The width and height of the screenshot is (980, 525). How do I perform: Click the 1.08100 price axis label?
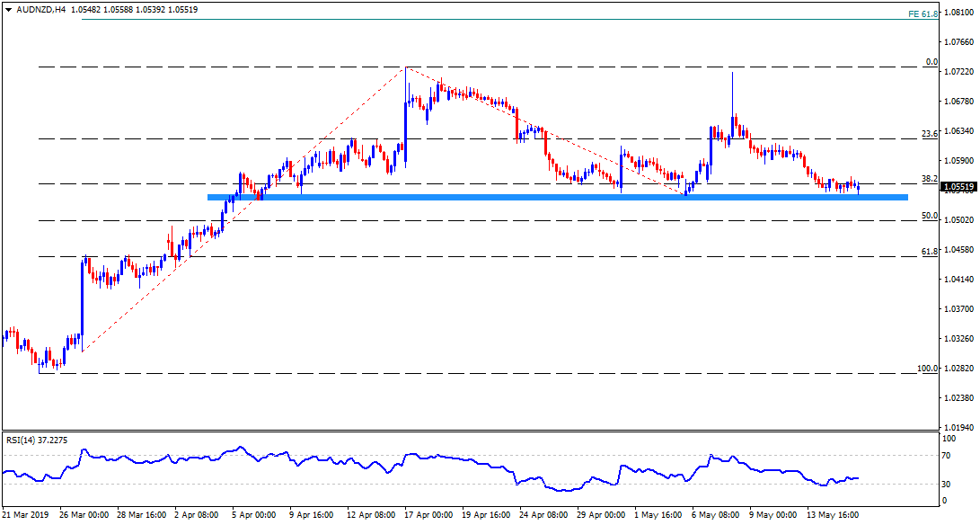pyautogui.click(x=958, y=13)
